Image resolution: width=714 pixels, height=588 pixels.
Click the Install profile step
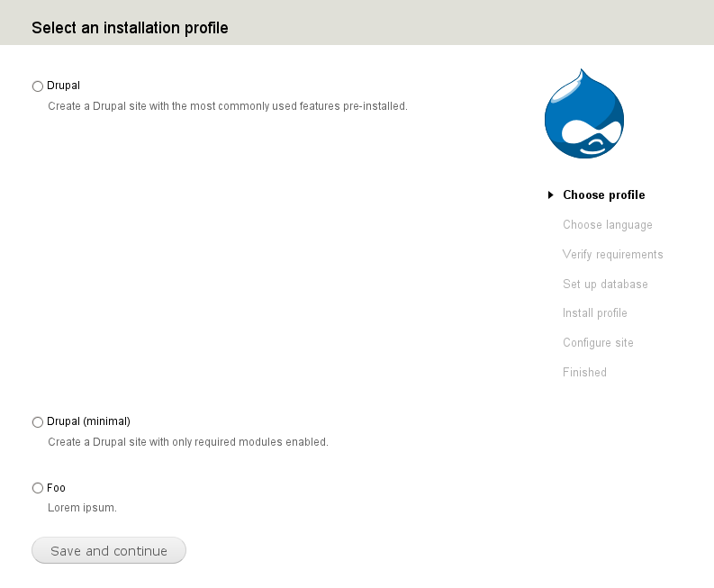(594, 313)
